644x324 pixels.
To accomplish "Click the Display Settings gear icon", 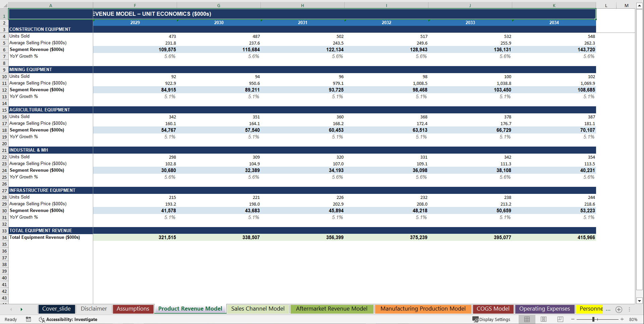I will point(475,319).
